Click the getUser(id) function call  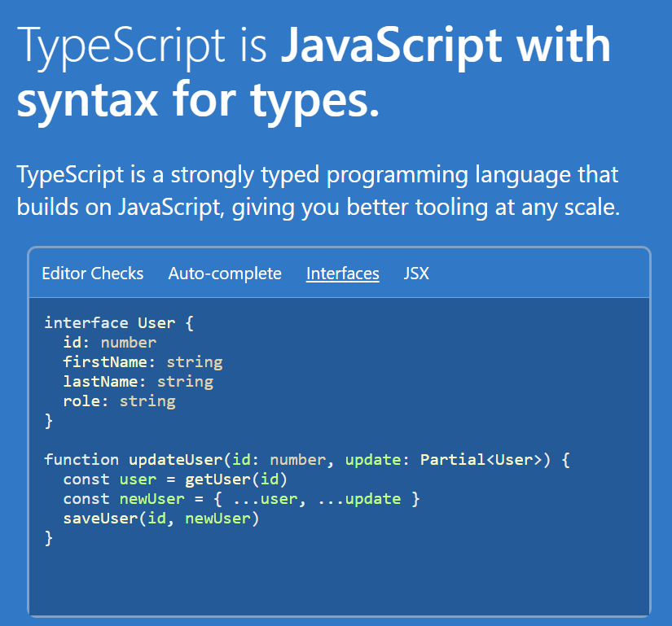tap(236, 479)
